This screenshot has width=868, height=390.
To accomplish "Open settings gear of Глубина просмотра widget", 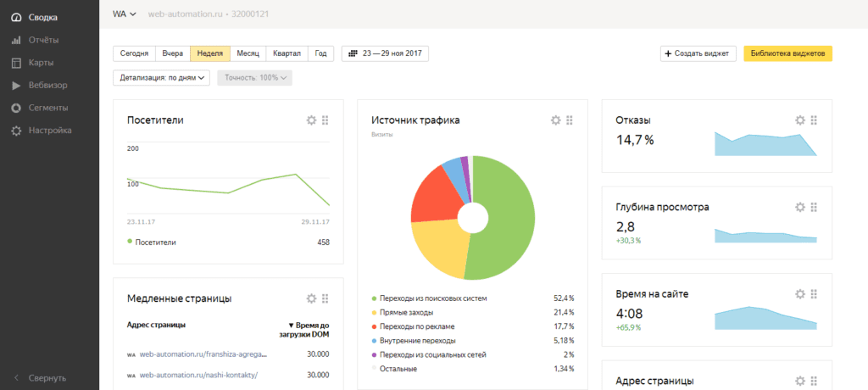I will [799, 207].
